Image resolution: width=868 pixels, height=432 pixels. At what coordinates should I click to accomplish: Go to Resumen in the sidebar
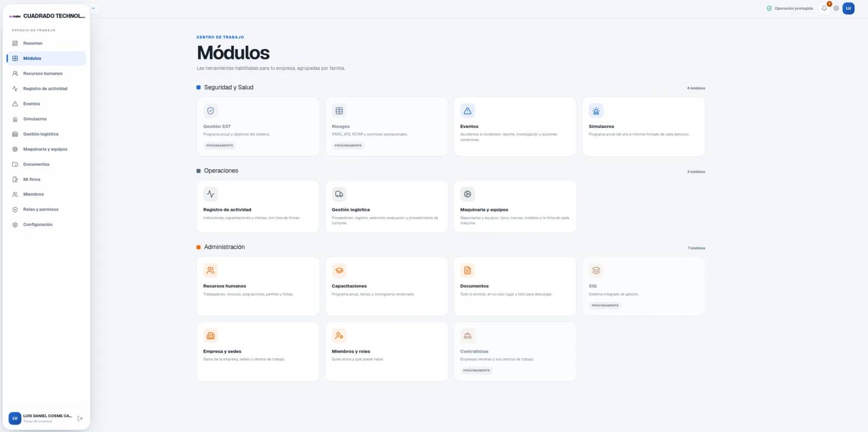pos(47,43)
